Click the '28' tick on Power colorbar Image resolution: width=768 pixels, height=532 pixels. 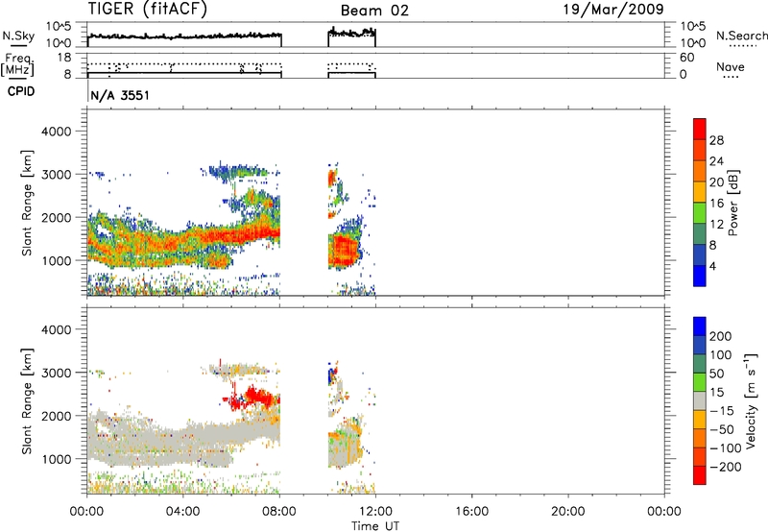[716, 140]
